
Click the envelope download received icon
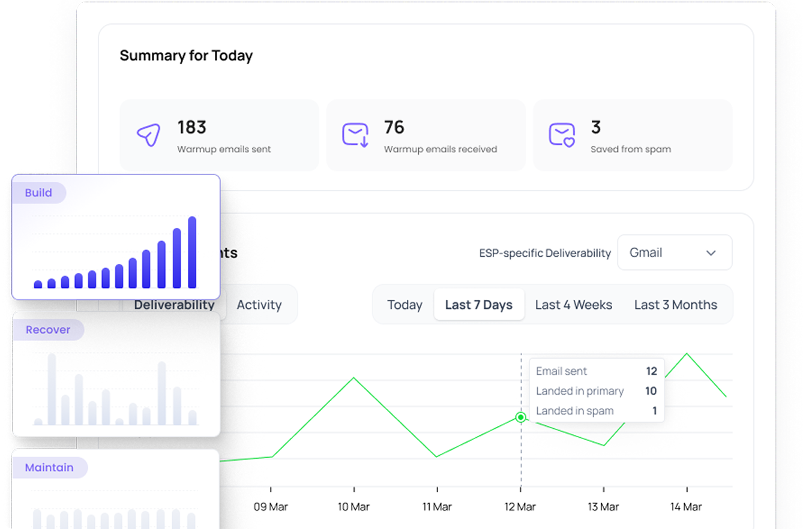(355, 135)
